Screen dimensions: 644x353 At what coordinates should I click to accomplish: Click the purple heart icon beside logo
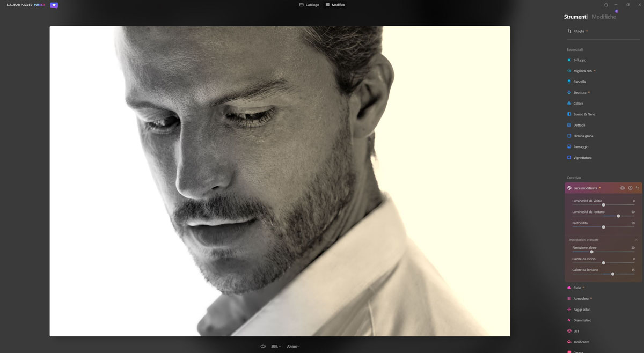[54, 5]
